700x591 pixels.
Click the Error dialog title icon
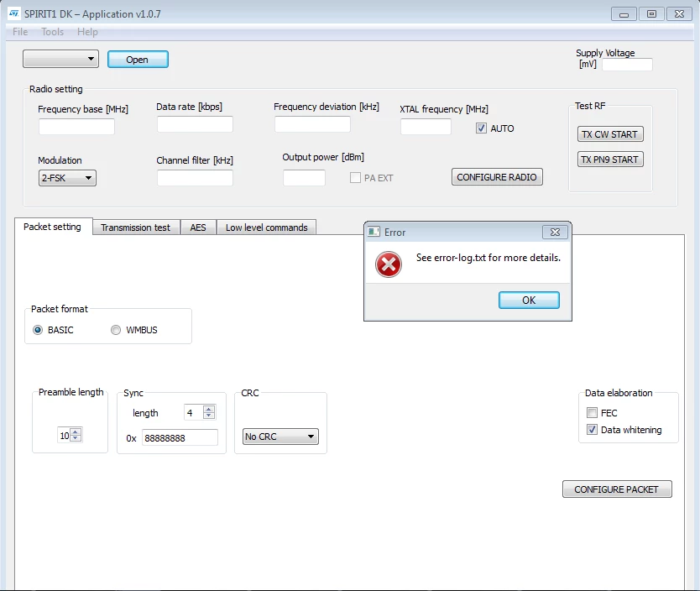374,232
